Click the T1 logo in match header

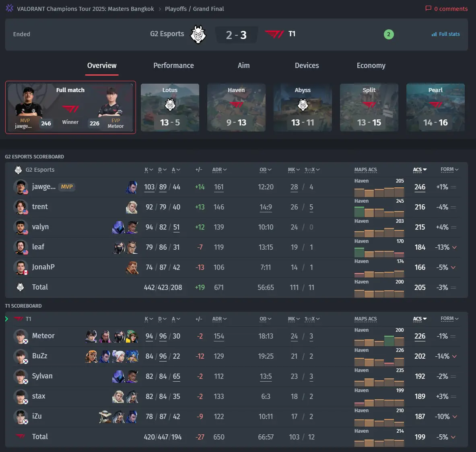274,34
